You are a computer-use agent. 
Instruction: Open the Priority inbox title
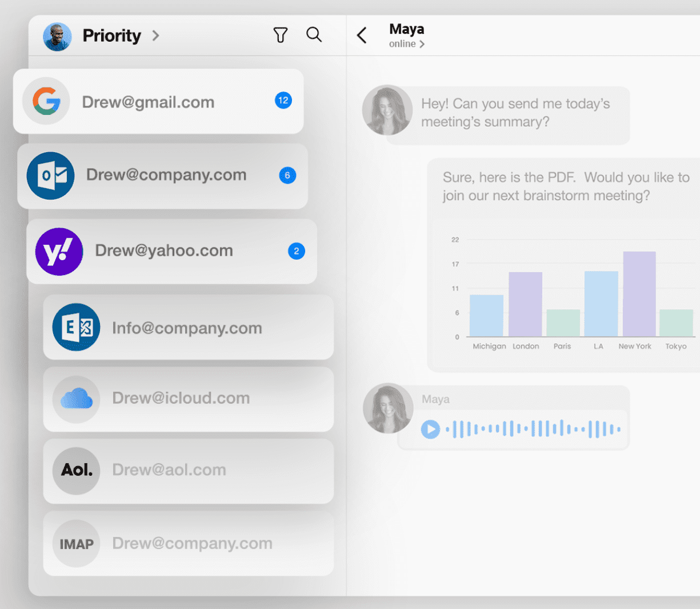112,35
